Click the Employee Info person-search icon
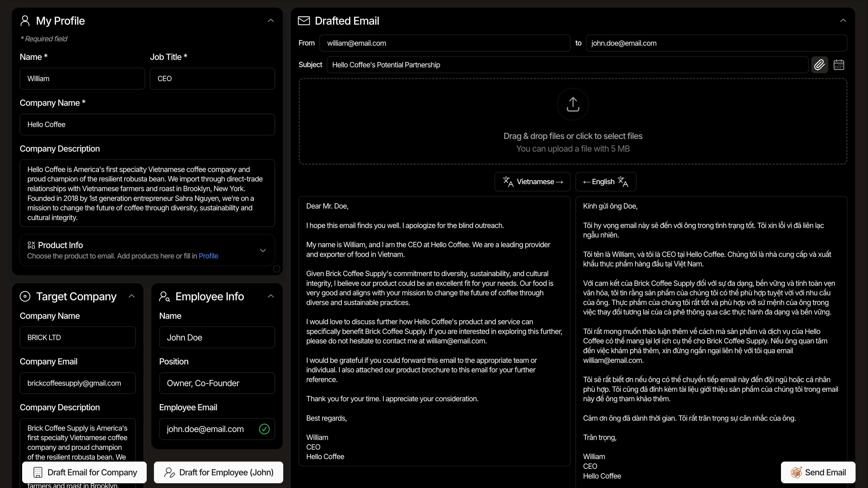 pos(164,296)
